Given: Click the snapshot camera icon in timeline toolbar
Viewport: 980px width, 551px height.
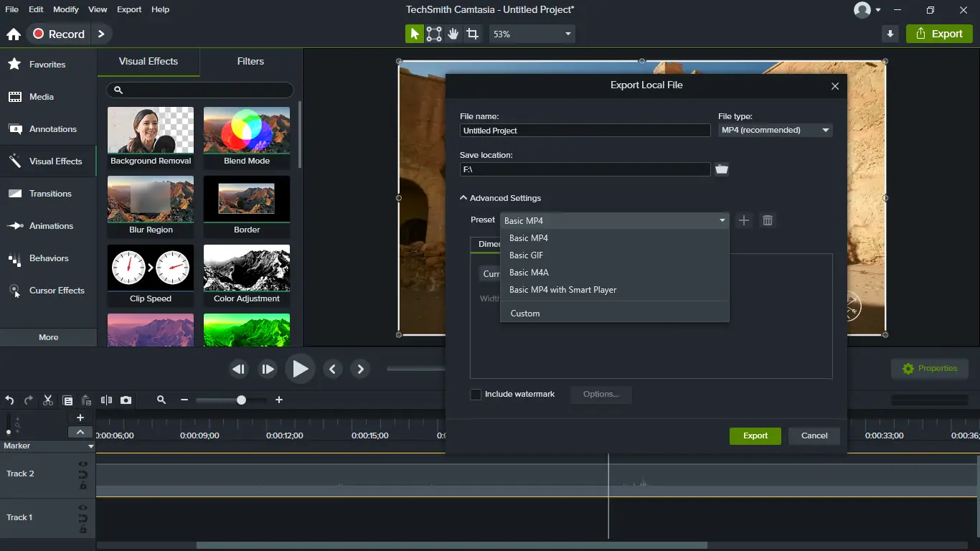Looking at the screenshot, I should click(x=126, y=400).
